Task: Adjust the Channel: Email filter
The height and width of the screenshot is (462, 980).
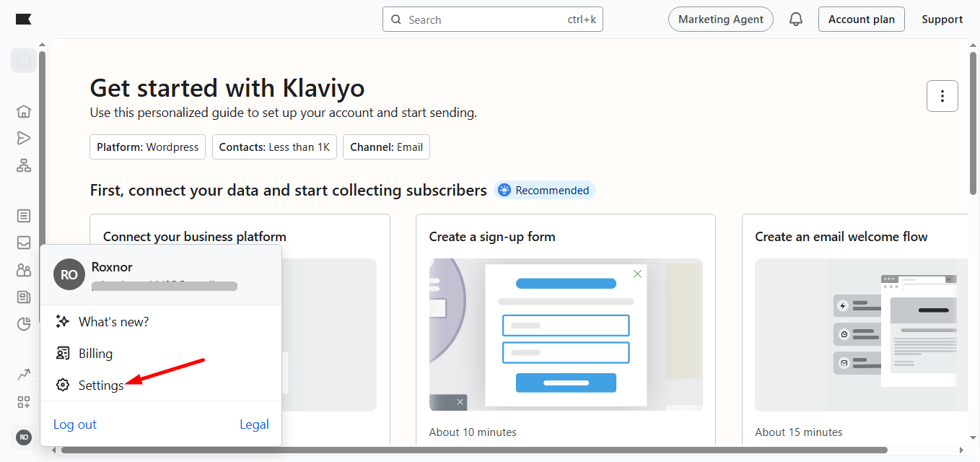Action: click(386, 147)
